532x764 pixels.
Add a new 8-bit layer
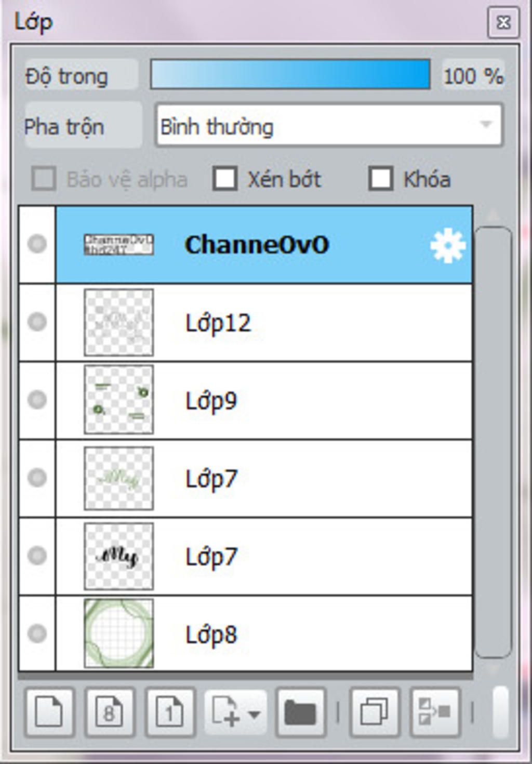(x=110, y=712)
